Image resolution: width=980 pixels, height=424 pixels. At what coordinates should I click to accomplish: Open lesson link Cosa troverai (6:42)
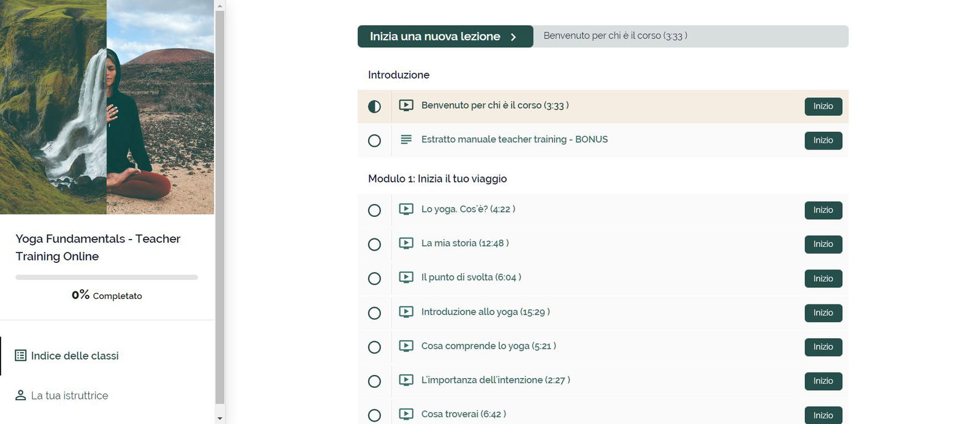point(464,414)
